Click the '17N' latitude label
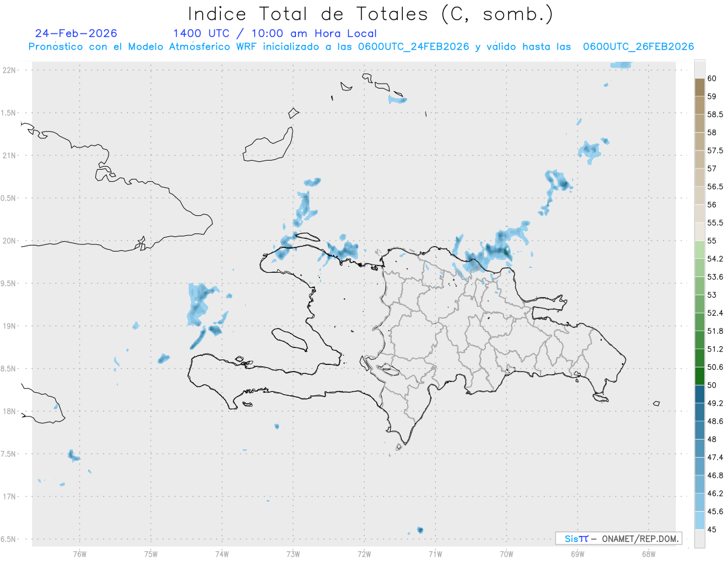Image resolution: width=728 pixels, height=562 pixels. tap(9, 497)
